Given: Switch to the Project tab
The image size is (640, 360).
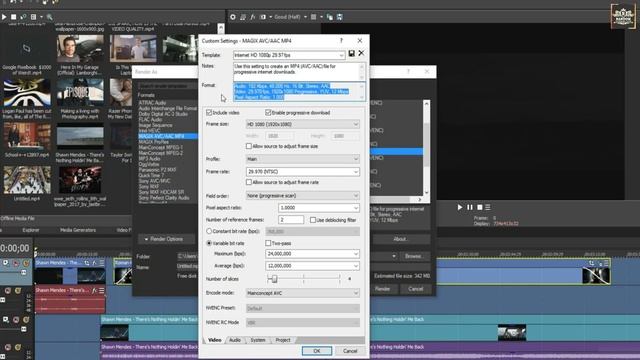Looking at the screenshot, I should (283, 340).
